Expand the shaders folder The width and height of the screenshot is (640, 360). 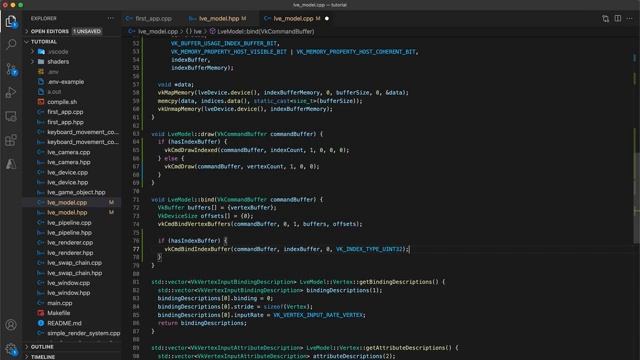[x=58, y=62]
